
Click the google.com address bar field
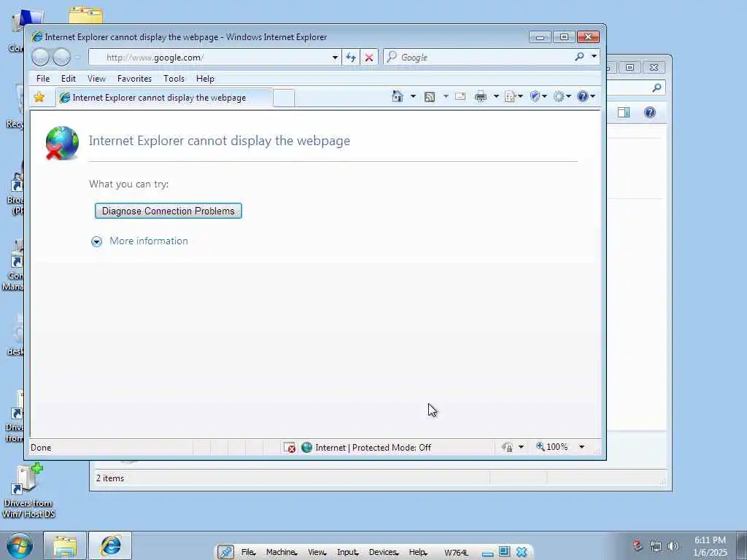(x=215, y=58)
